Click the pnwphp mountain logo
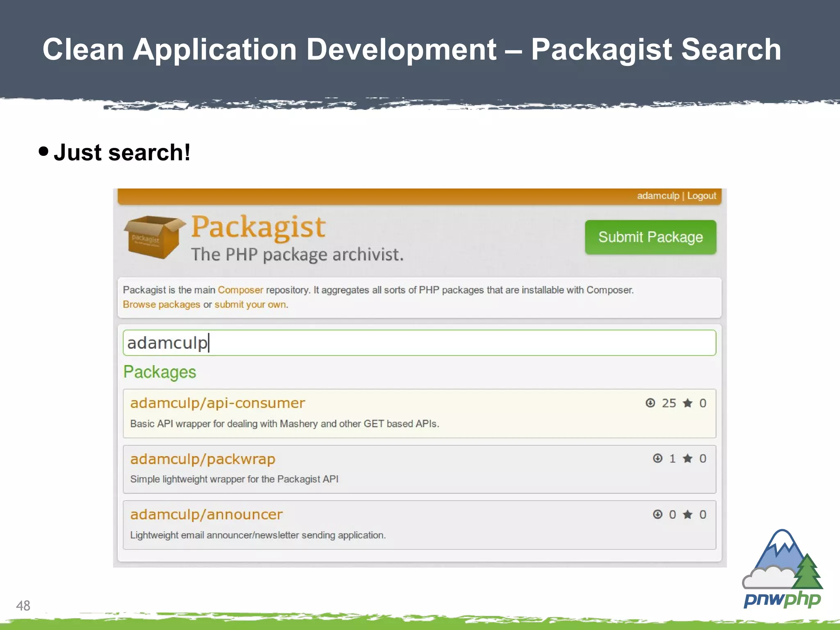Viewport: 840px width, 630px height. (x=783, y=568)
